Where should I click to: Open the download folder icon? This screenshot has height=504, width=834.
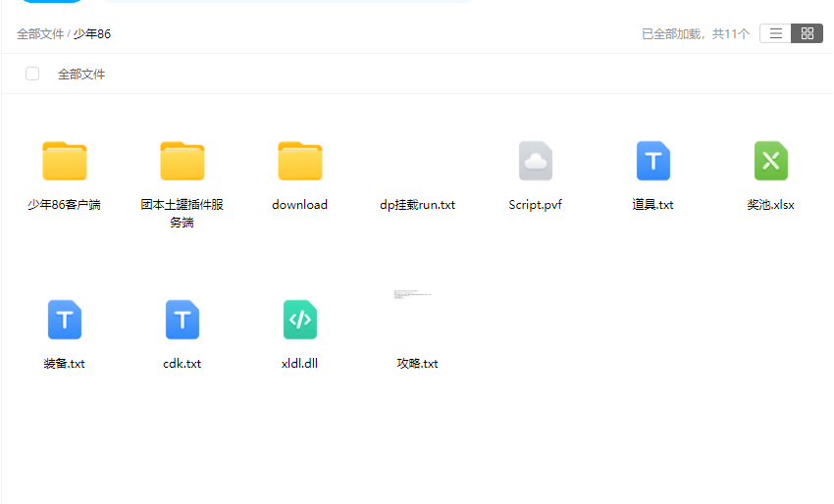300,161
